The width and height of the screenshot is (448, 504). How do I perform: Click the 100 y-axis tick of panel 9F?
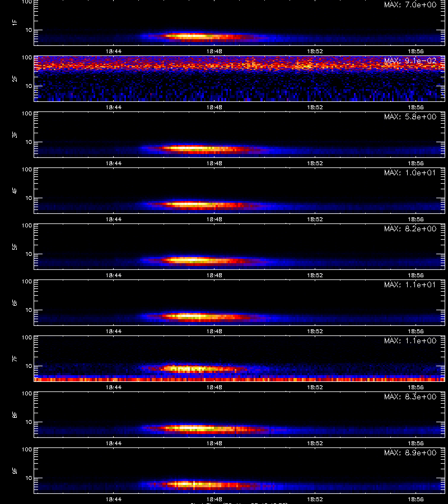[x=27, y=449]
